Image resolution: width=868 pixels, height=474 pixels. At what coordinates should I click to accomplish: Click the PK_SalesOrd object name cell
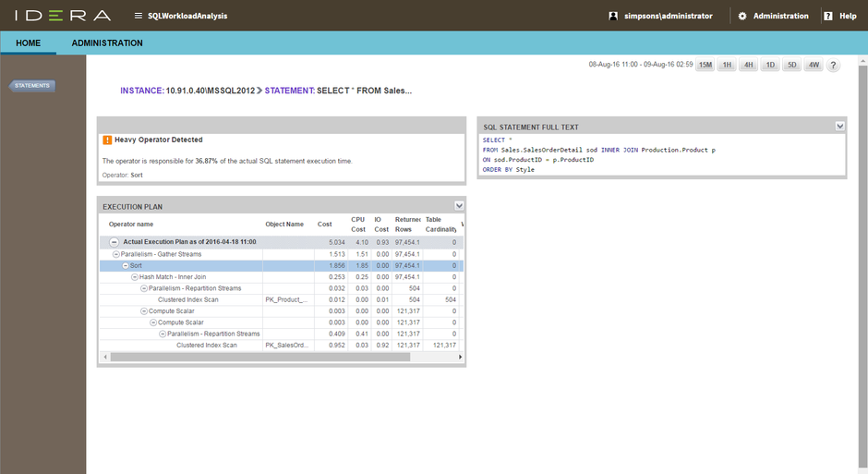click(287, 345)
